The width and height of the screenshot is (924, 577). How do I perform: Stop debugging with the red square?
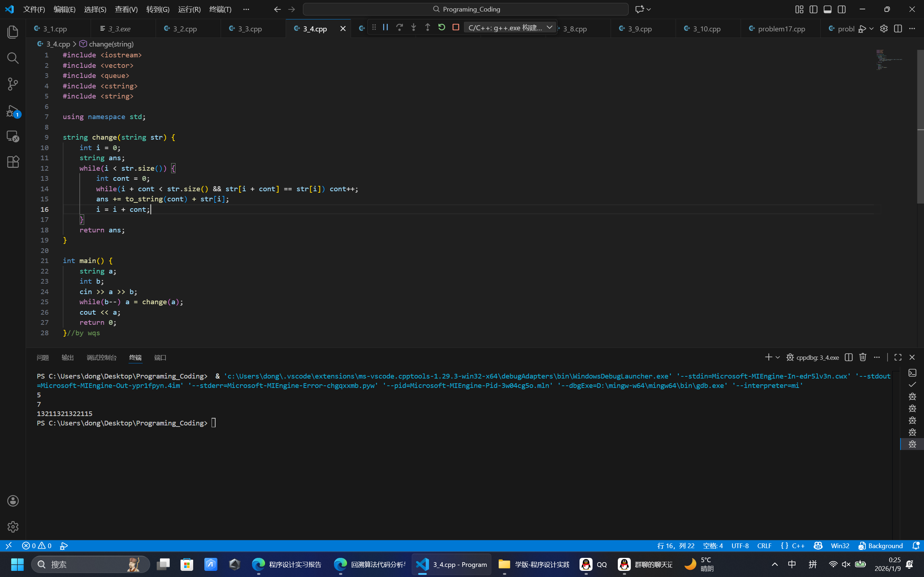point(456,27)
